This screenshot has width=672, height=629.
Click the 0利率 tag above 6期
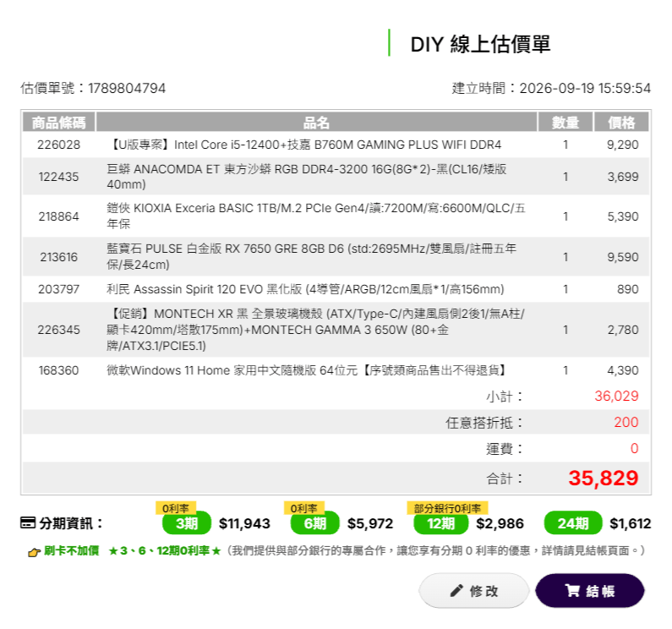pos(304,508)
